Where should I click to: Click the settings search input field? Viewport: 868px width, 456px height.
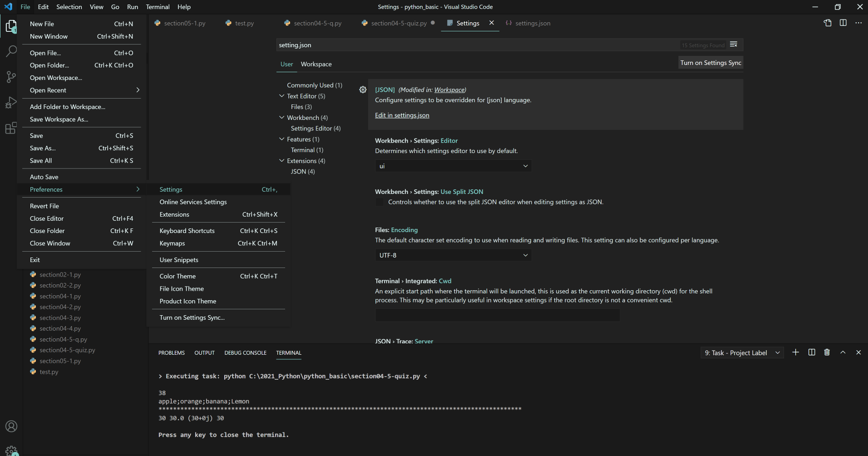477,45
